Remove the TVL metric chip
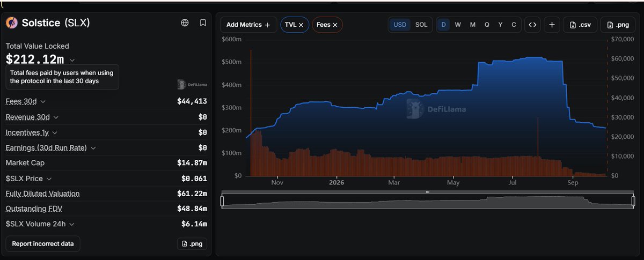Screen dimensions: 644x260 pyautogui.click(x=301, y=25)
